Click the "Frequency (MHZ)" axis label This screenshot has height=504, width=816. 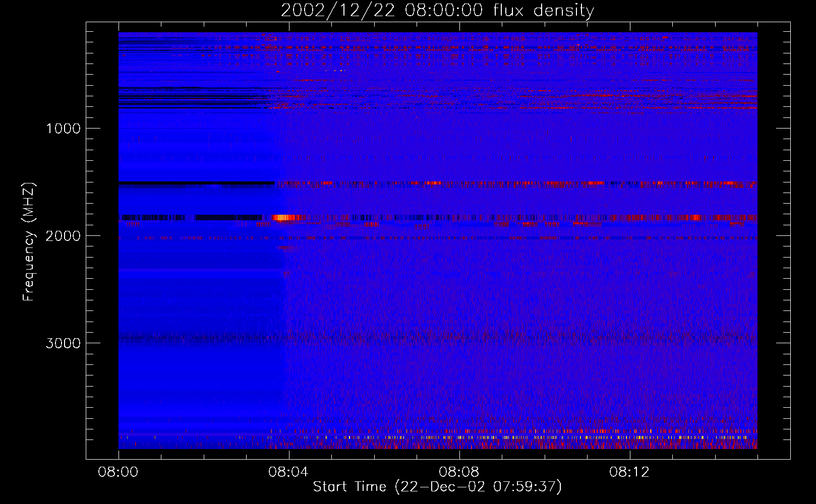tap(29, 242)
